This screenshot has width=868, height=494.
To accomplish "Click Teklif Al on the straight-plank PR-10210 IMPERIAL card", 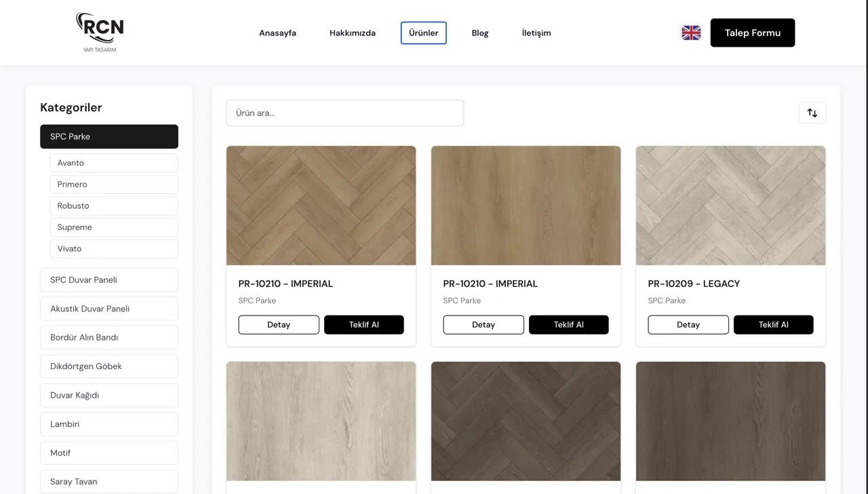I will 569,324.
